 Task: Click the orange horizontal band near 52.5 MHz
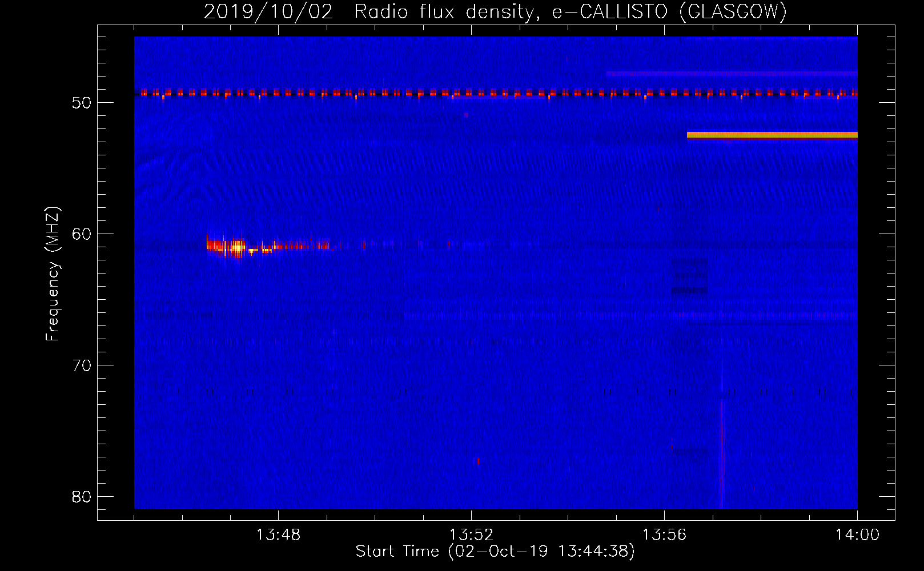[772, 135]
